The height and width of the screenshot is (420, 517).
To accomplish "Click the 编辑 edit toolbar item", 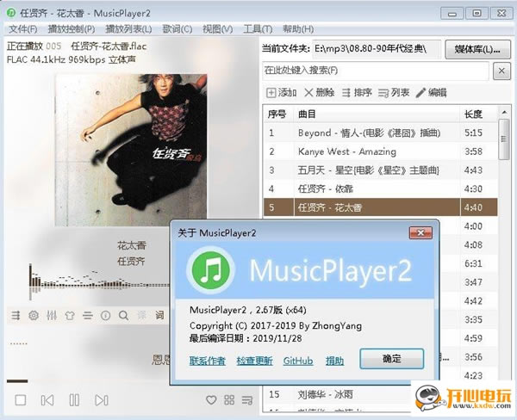I will click(x=432, y=93).
